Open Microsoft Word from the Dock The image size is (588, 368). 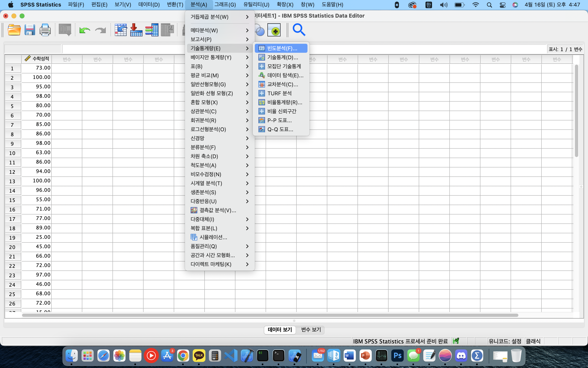[x=349, y=356]
